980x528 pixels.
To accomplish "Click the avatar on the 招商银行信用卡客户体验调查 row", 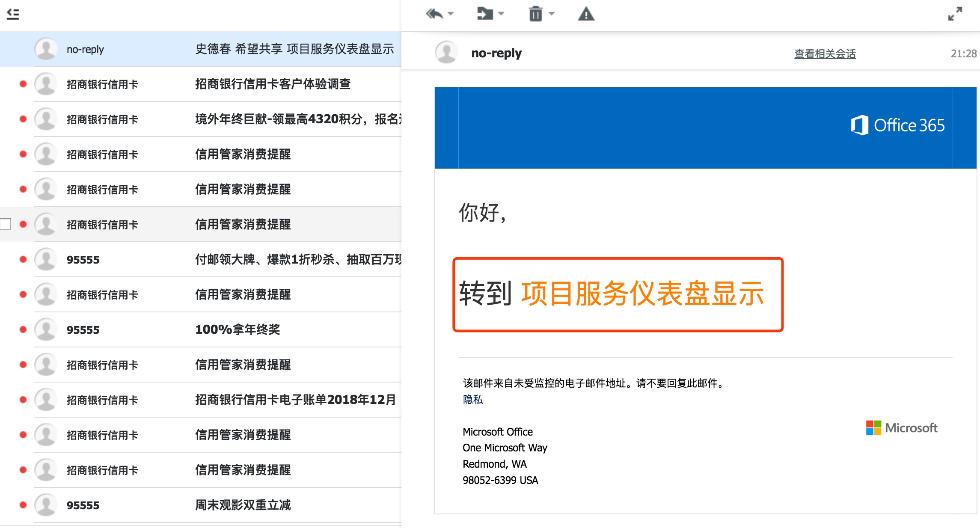I will pos(46,84).
